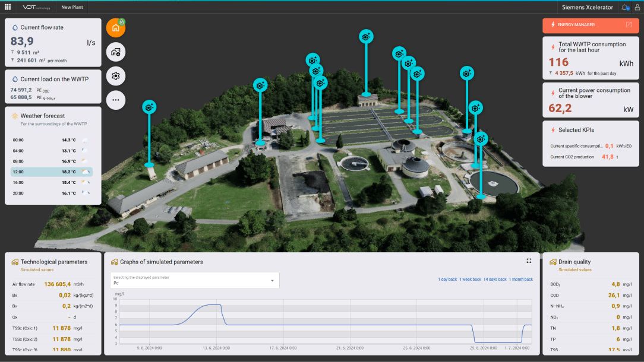Open the add plant building icon
Screen dimensions: 644x362
click(x=115, y=52)
